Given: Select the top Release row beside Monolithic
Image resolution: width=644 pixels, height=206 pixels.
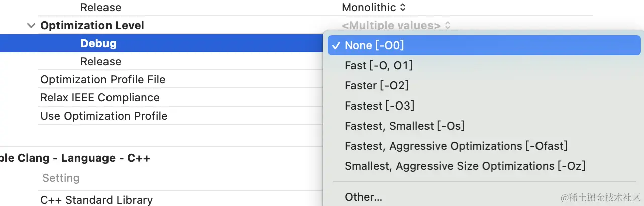Looking at the screenshot, I should pyautogui.click(x=100, y=8).
